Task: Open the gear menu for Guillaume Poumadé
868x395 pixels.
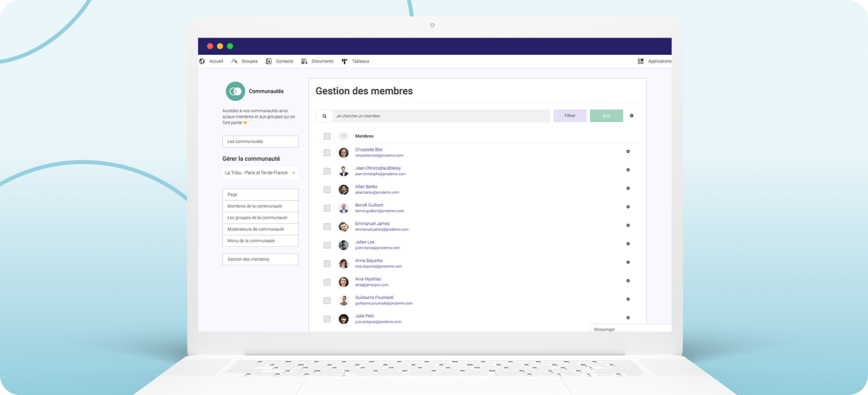Action: pyautogui.click(x=628, y=299)
